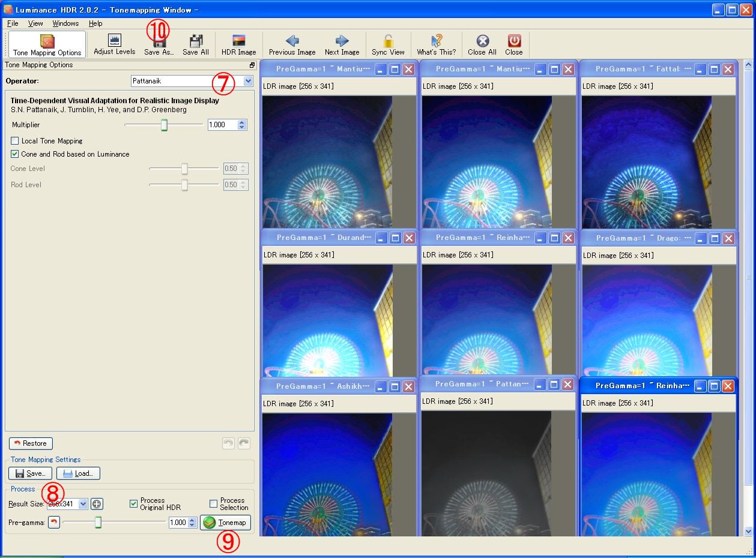Click the Multiplier slider handle
The height and width of the screenshot is (558, 756).
tap(164, 125)
